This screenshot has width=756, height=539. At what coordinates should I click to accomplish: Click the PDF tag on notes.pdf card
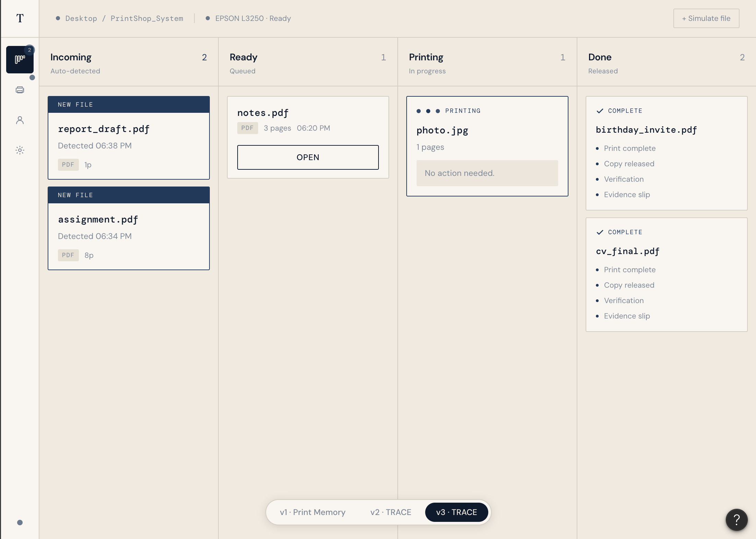pyautogui.click(x=247, y=128)
